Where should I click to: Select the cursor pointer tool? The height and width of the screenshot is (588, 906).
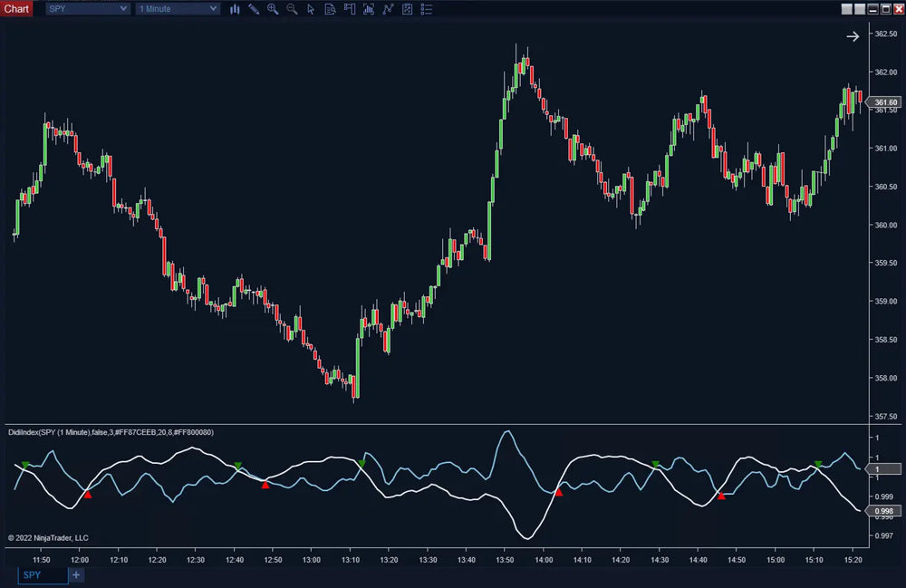coord(311,9)
